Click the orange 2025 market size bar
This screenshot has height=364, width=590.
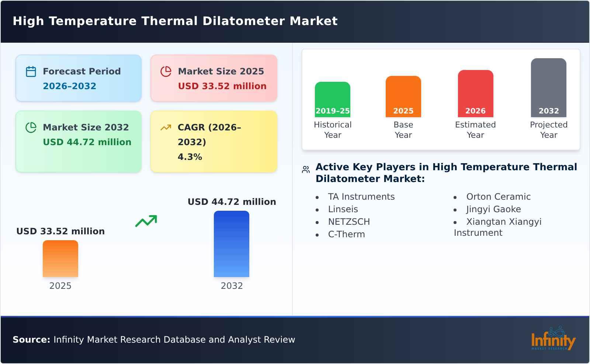pos(60,259)
